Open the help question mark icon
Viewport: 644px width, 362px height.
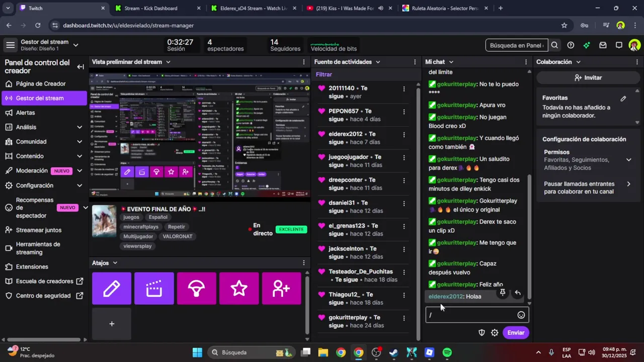pos(571,45)
